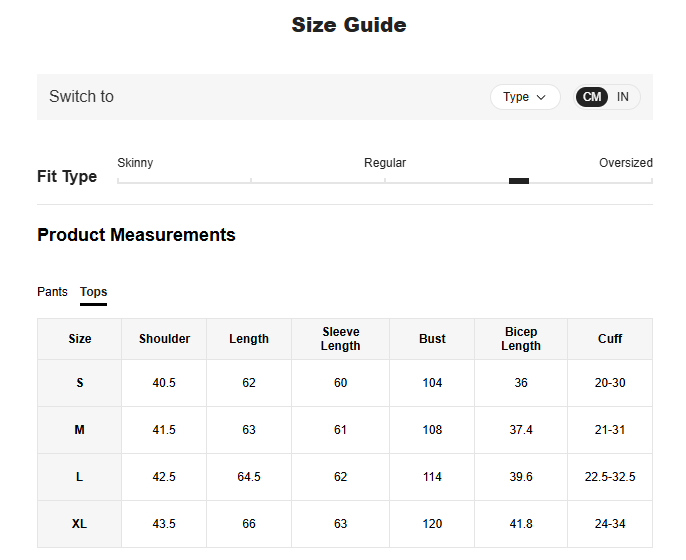The width and height of the screenshot is (686, 560).
Task: Select the size M row label
Action: point(80,430)
